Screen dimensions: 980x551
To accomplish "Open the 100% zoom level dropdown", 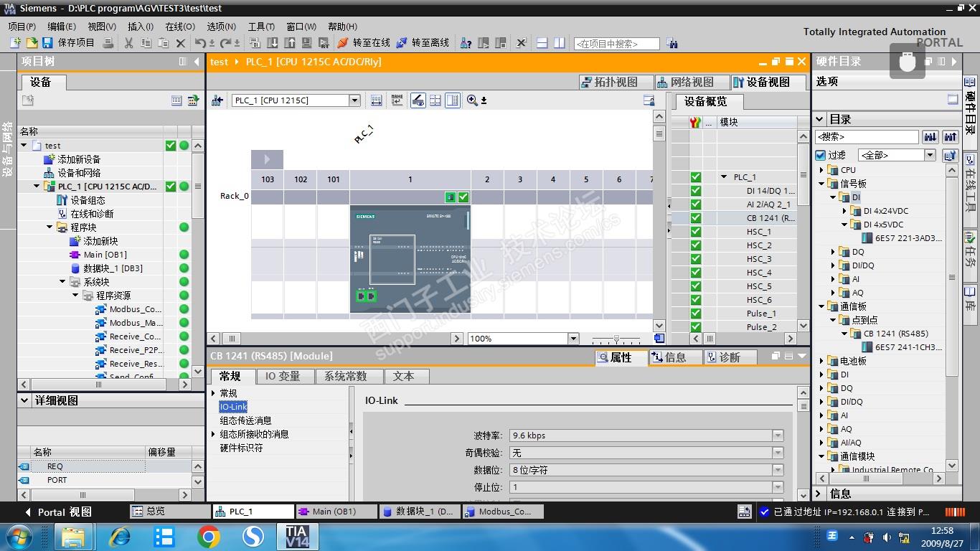I will click(573, 339).
